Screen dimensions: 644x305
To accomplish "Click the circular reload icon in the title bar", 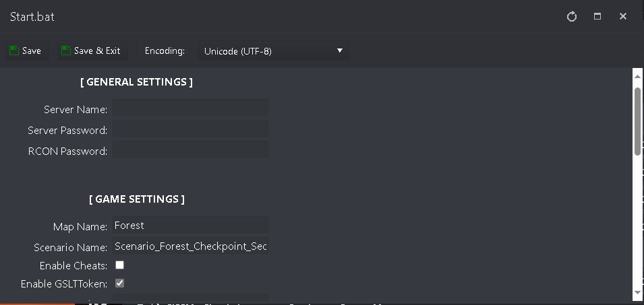I will 572,17.
